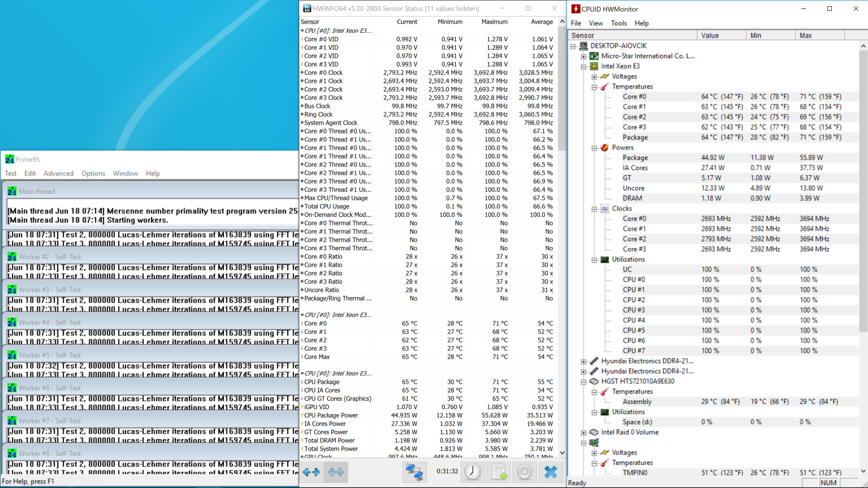Open Prime95 Test menu

pos(10,174)
